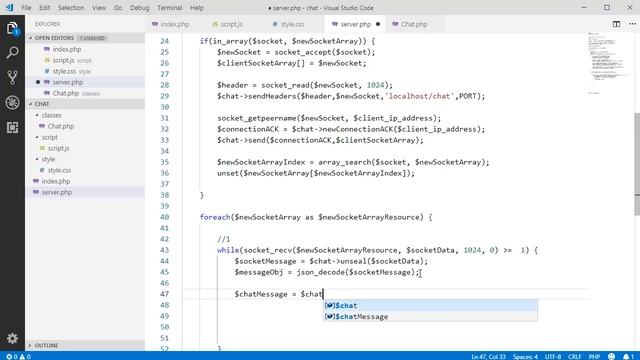This screenshot has height=360, width=640.
Task: Open the Debug menu
Action: [x=140, y=8]
